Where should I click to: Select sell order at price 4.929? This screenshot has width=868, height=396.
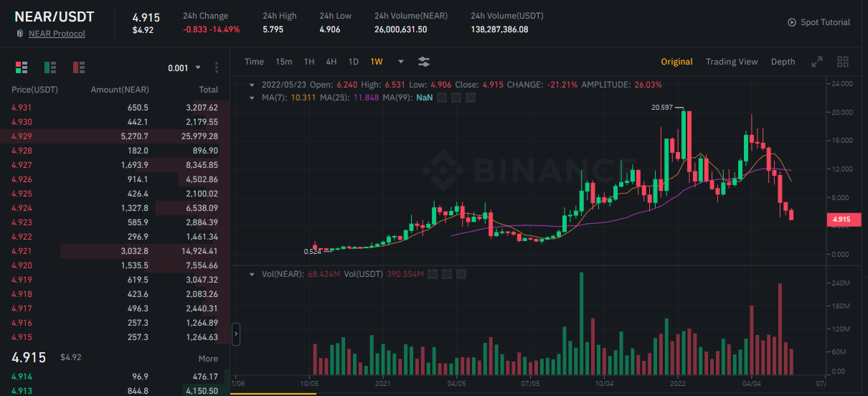point(115,136)
